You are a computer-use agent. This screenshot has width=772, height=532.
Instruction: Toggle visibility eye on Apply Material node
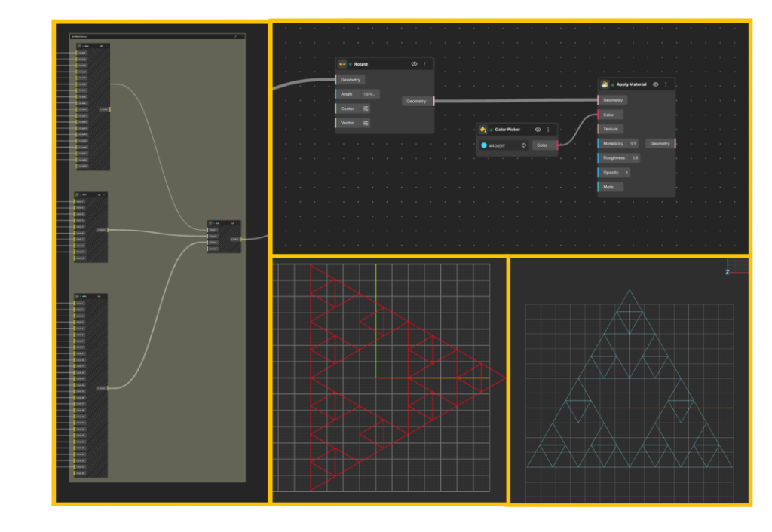(x=655, y=84)
